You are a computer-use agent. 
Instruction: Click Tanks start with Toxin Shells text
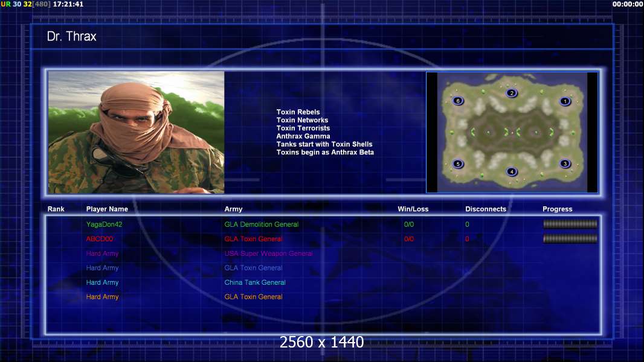(x=324, y=144)
